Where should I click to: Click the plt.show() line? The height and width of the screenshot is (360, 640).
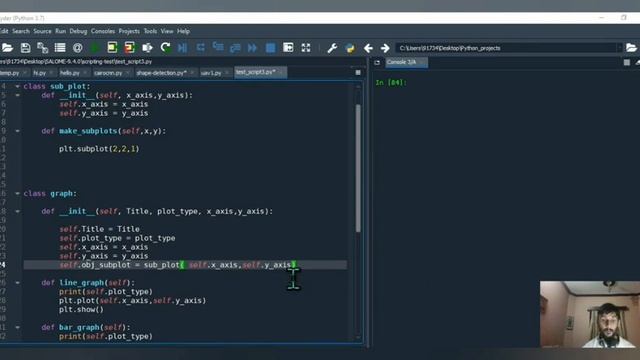click(81, 309)
